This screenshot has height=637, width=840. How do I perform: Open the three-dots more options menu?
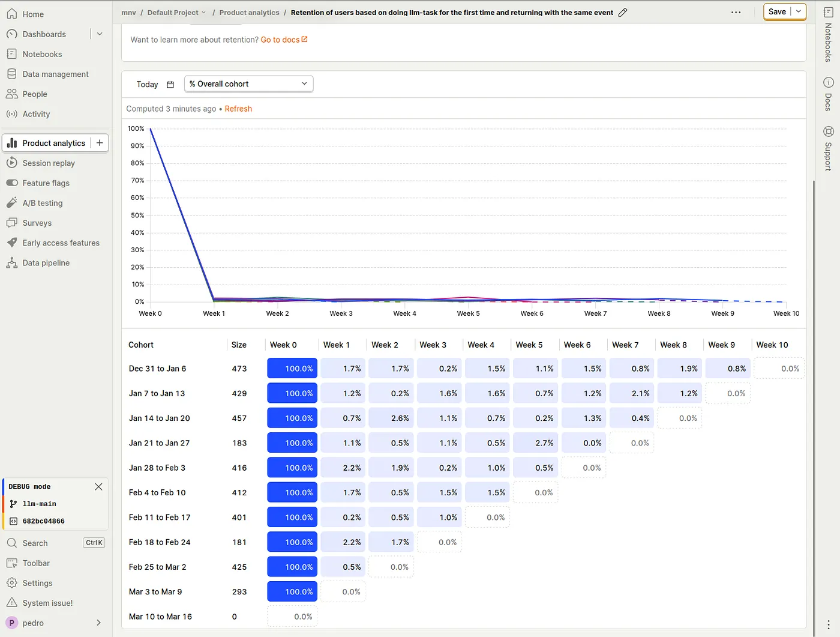736,12
